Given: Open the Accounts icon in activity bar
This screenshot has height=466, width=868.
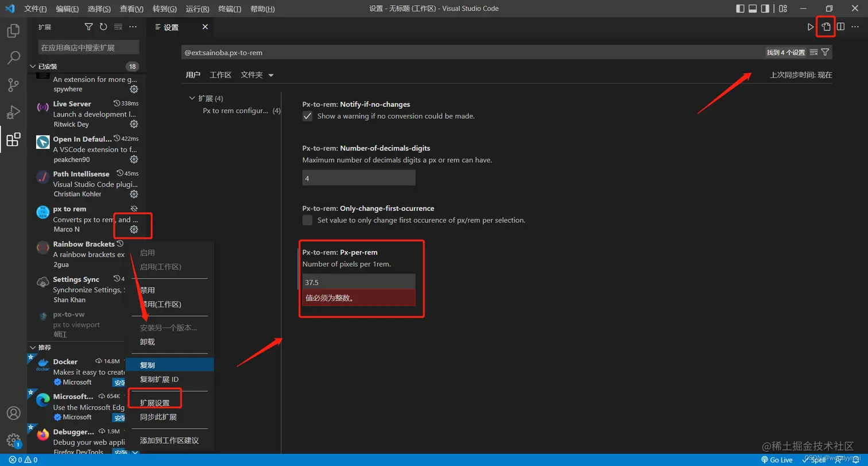Looking at the screenshot, I should pos(13,413).
